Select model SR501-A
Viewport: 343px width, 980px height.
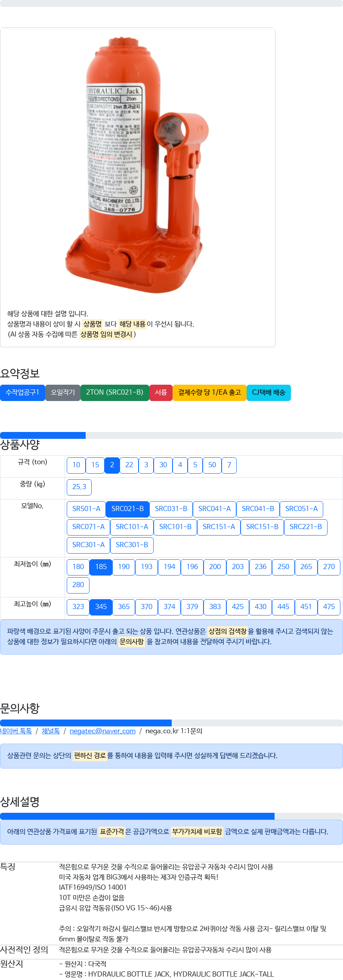[86, 509]
